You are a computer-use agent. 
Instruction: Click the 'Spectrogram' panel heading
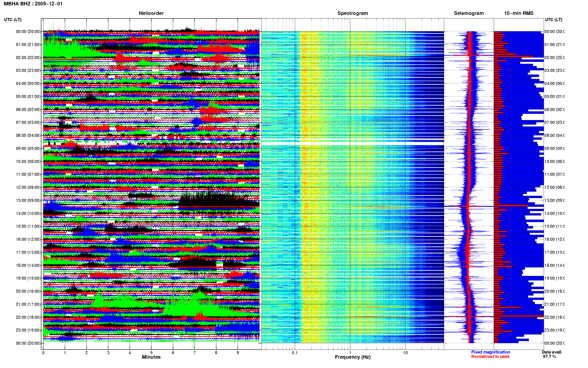click(x=353, y=13)
